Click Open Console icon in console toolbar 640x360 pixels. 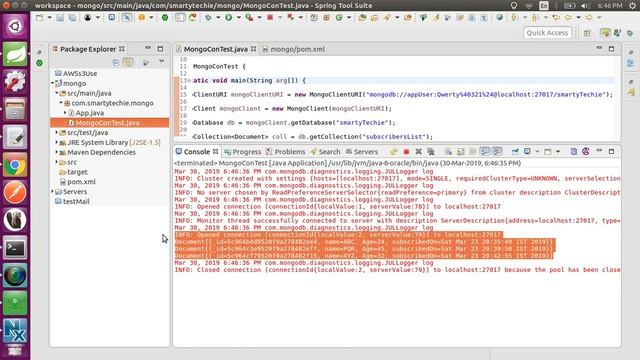coord(548,152)
